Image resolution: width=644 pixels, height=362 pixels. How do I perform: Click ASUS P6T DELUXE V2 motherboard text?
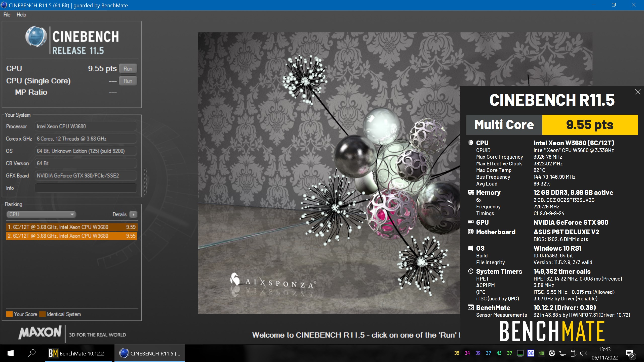(566, 232)
